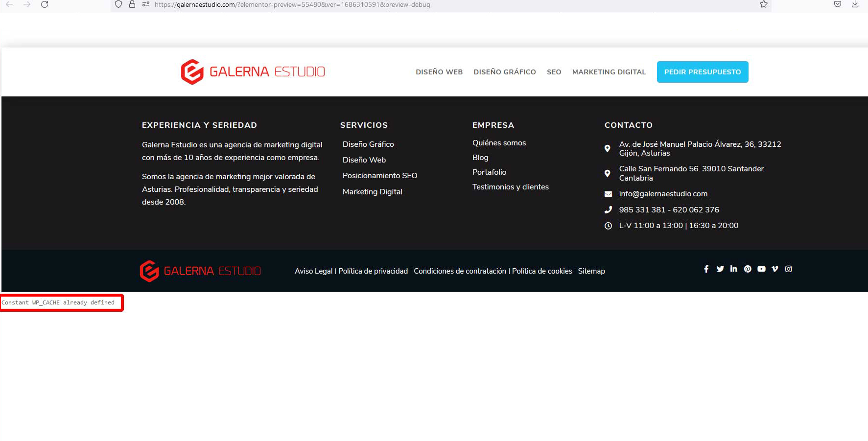Screen dimensions: 868x441
Task: Open the YouTube social icon
Action: coord(761,269)
